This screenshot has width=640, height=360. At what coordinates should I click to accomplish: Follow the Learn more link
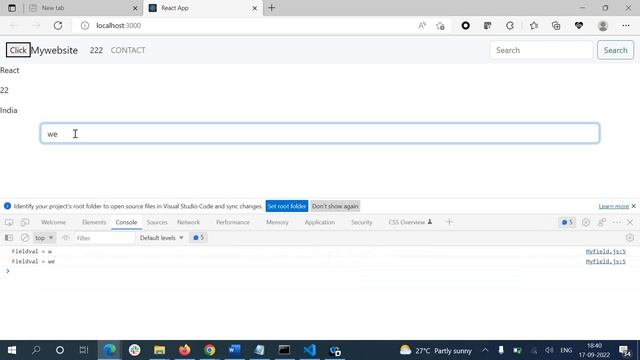613,206
